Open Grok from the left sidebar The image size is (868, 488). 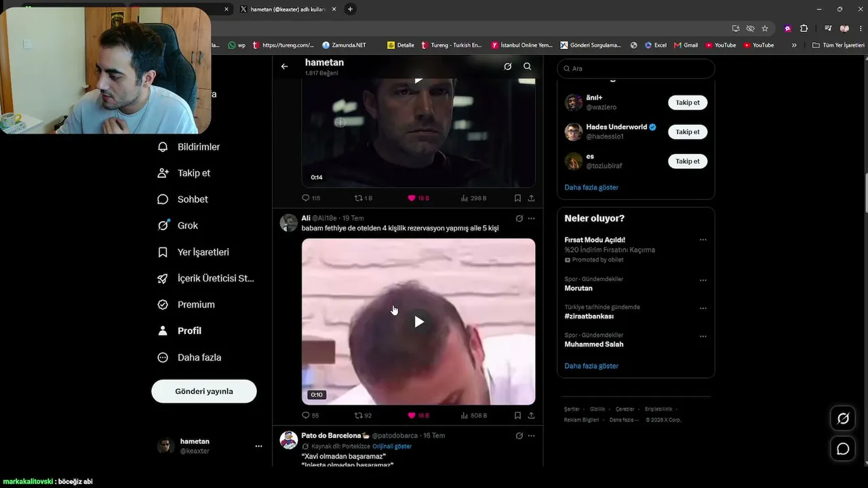click(x=178, y=226)
